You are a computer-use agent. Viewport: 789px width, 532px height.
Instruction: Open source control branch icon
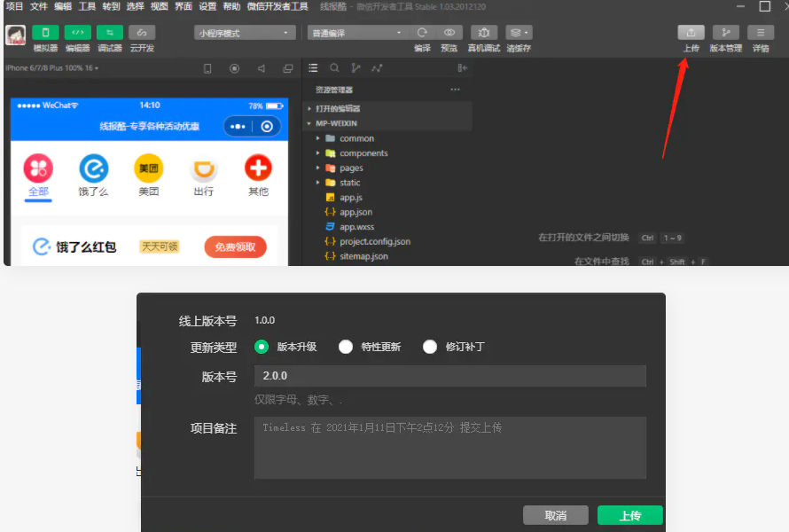point(355,68)
